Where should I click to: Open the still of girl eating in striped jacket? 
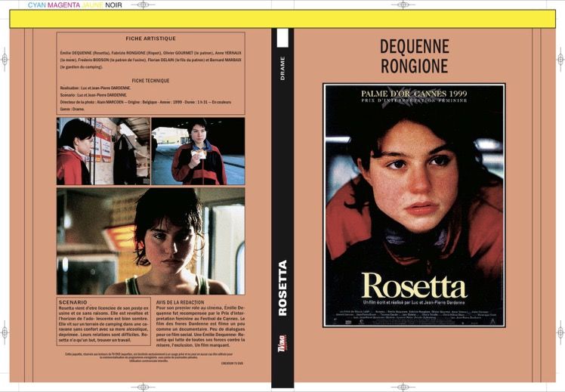pos(198,151)
